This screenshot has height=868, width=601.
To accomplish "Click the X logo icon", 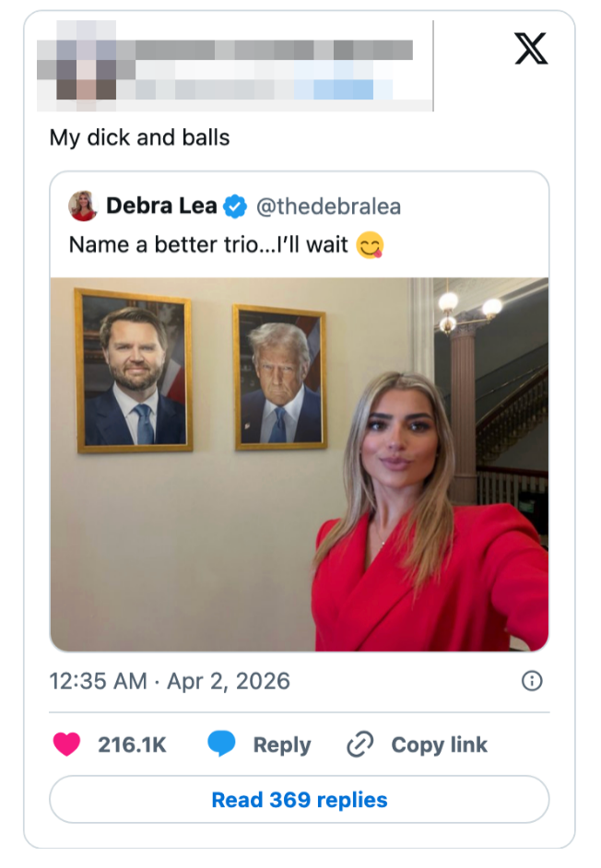I will (531, 49).
